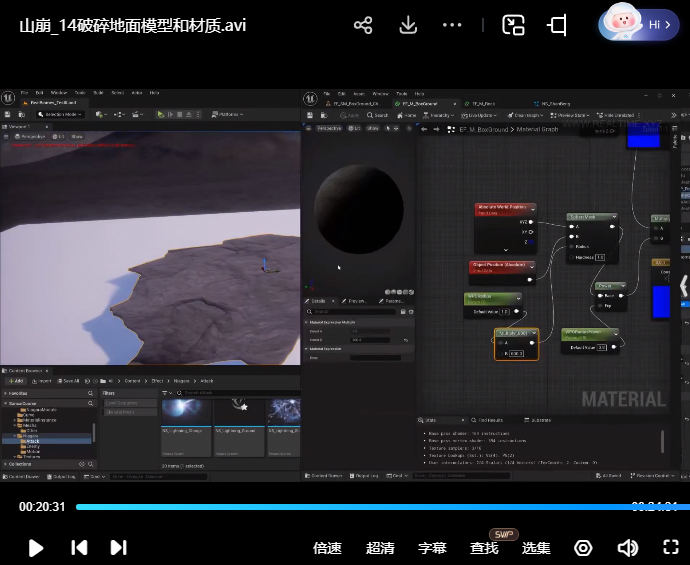The height and width of the screenshot is (565, 690).
Task: Mute the video volume
Action: (x=627, y=548)
